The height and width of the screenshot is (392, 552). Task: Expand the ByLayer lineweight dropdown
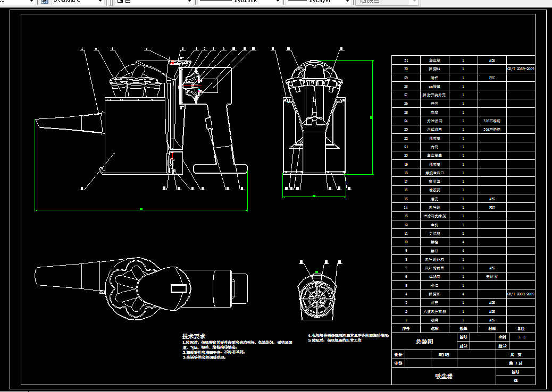click(x=348, y=2)
